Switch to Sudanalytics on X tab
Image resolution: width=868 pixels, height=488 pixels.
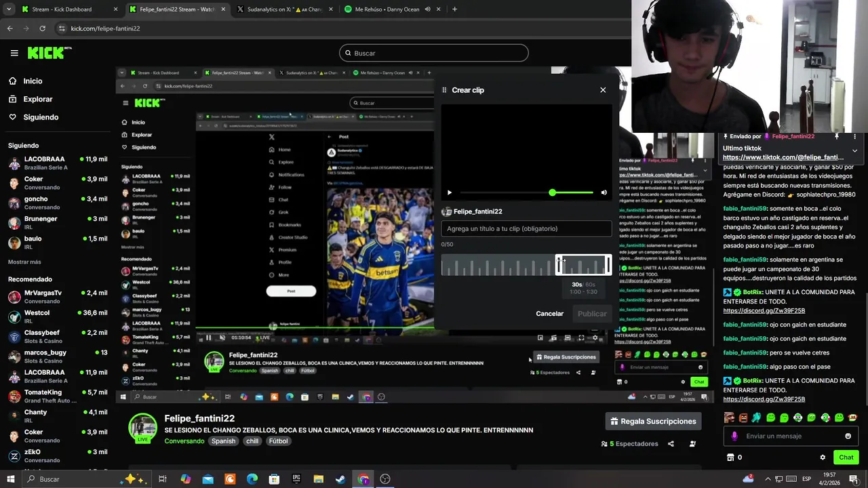point(283,9)
